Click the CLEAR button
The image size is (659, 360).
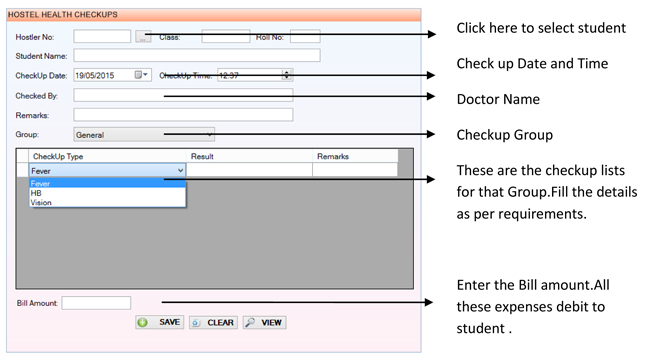pos(214,323)
